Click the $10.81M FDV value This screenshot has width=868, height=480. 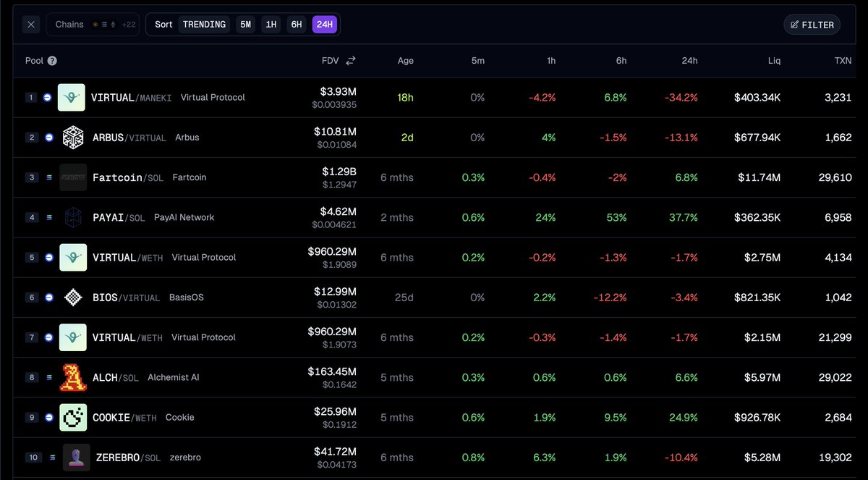click(x=336, y=132)
